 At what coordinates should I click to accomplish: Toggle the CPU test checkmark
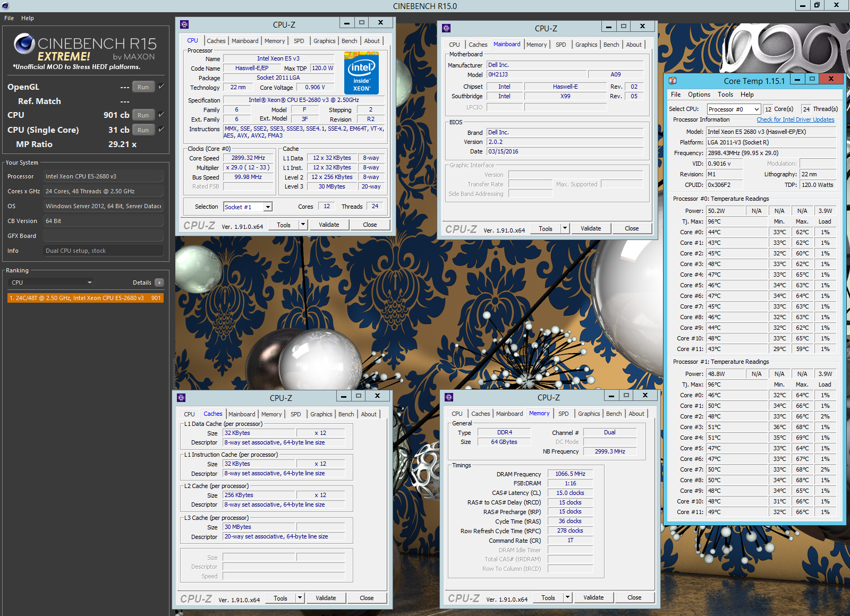click(x=161, y=114)
